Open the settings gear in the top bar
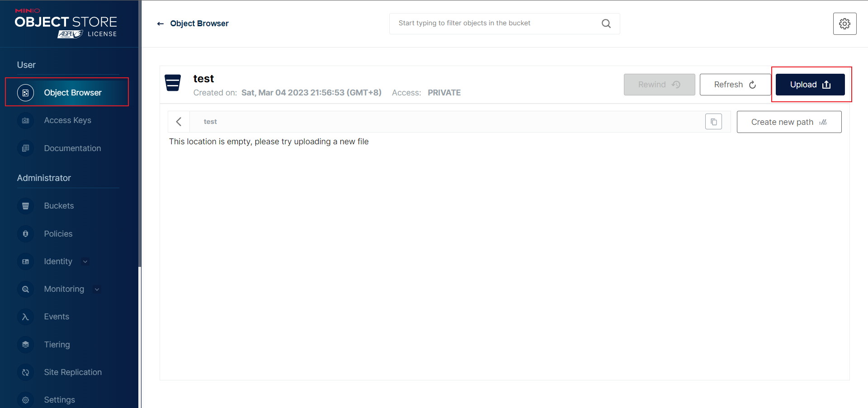 pyautogui.click(x=844, y=24)
